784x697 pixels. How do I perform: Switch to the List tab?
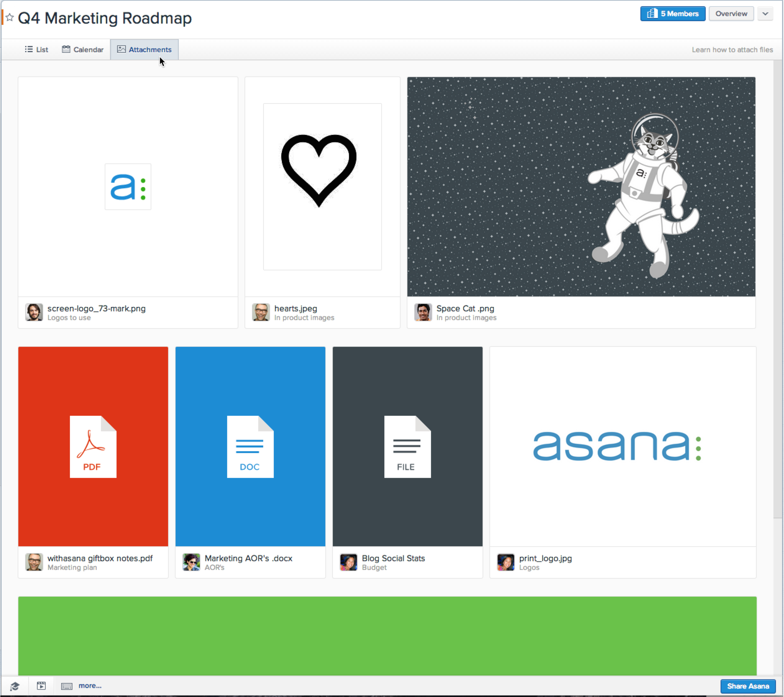pyautogui.click(x=36, y=49)
